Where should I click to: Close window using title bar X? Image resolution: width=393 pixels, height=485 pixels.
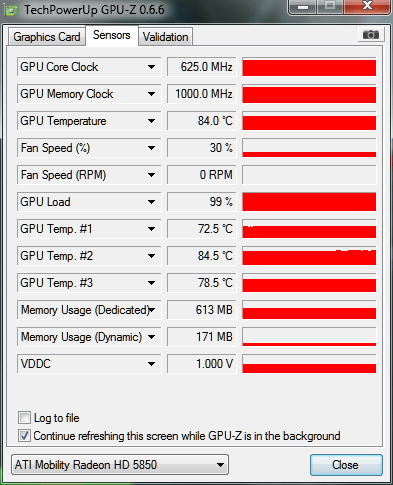(x=367, y=6)
